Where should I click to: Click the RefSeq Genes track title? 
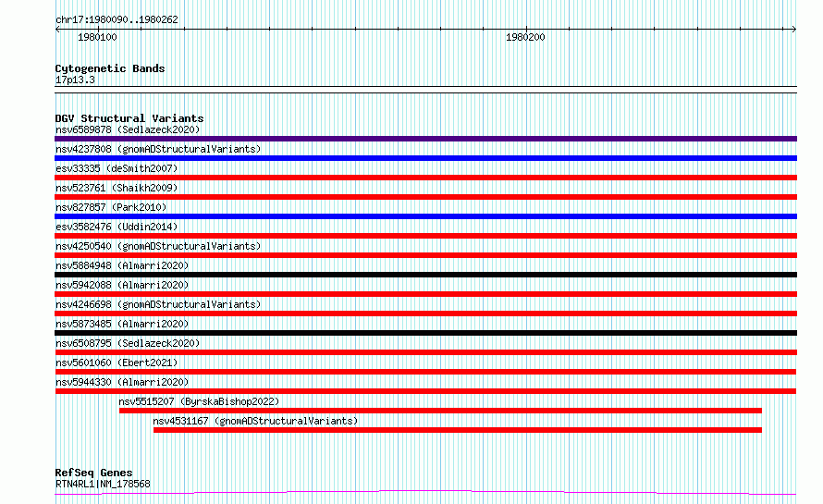93,473
